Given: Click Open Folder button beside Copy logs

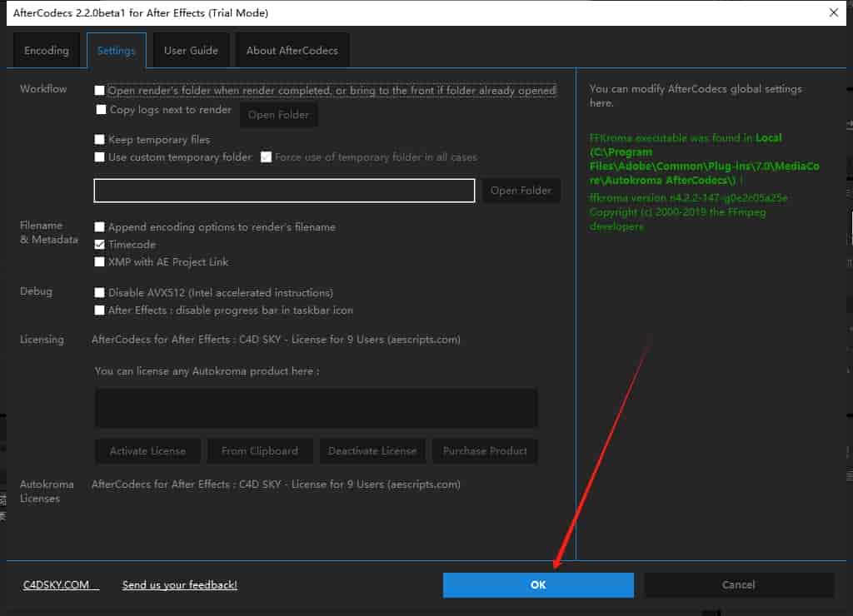Looking at the screenshot, I should click(278, 115).
